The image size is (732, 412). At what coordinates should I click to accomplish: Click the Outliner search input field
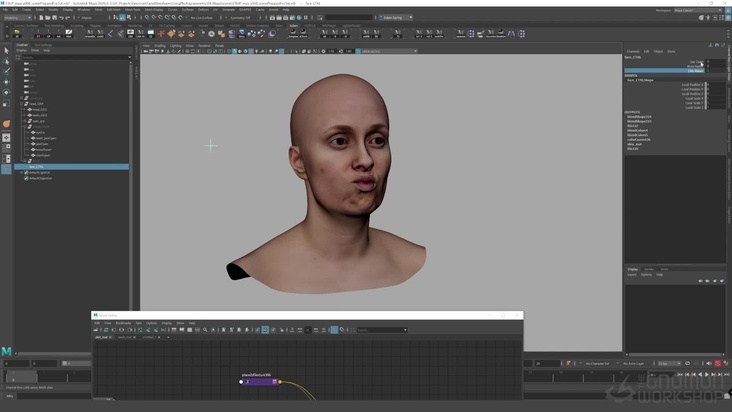pos(77,57)
